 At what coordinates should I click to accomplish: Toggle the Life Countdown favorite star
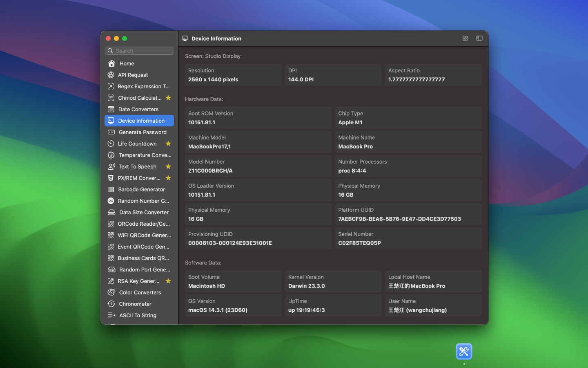pyautogui.click(x=168, y=144)
